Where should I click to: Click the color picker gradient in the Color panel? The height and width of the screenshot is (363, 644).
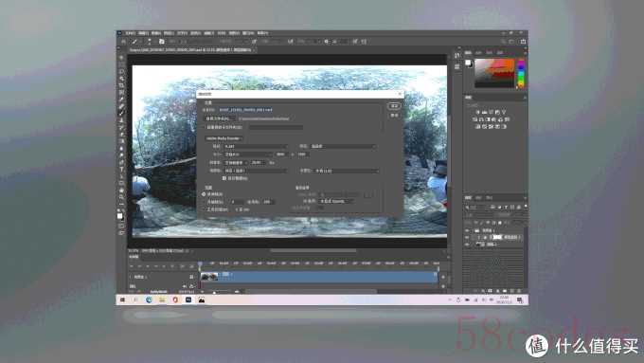pyautogui.click(x=494, y=73)
